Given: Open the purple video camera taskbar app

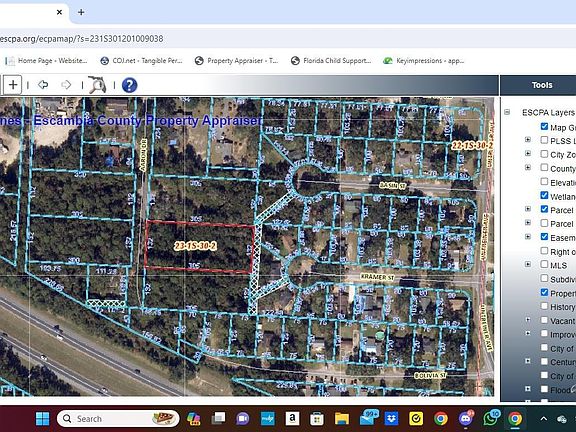Looking at the screenshot, I should pyautogui.click(x=242, y=418).
